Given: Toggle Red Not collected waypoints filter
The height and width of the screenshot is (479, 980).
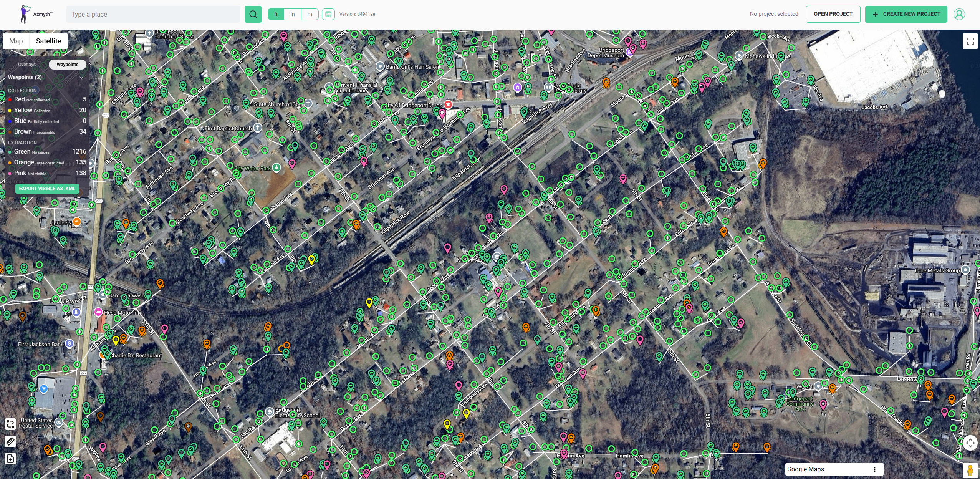Looking at the screenshot, I should click(x=47, y=99).
